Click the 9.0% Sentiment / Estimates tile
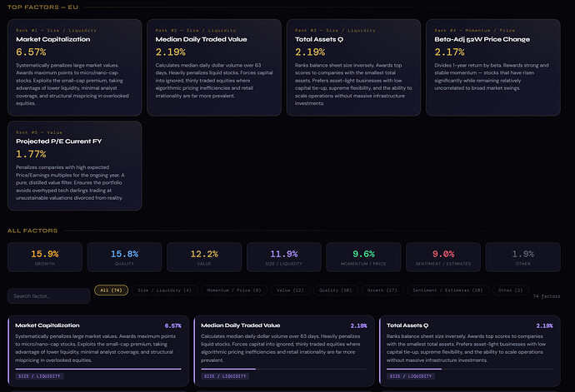 [x=443, y=258]
